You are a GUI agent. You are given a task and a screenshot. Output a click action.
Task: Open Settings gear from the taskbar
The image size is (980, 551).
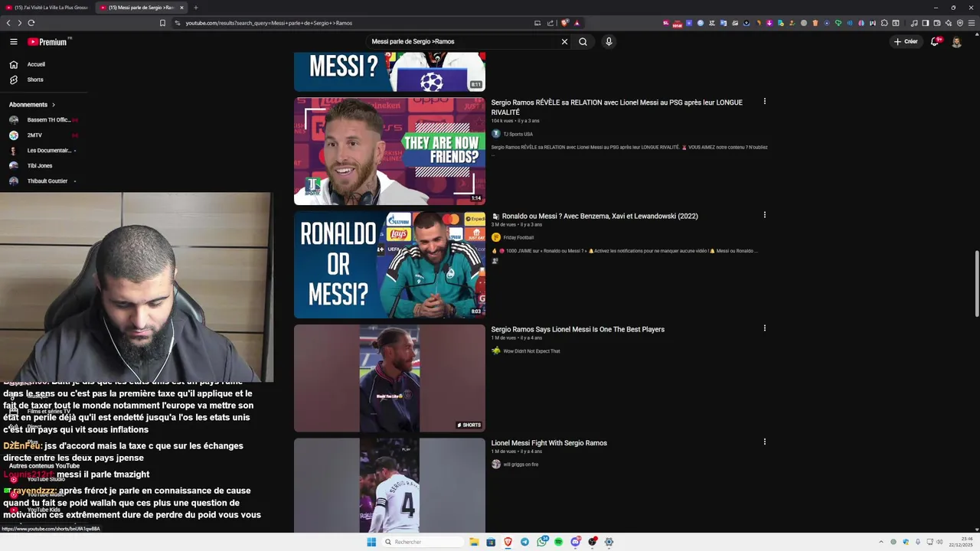pos(609,542)
